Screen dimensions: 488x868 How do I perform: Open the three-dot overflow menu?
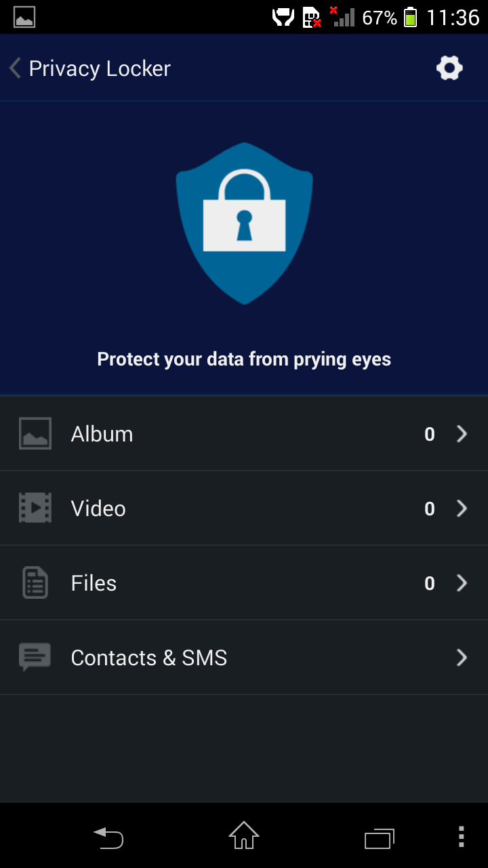461,837
